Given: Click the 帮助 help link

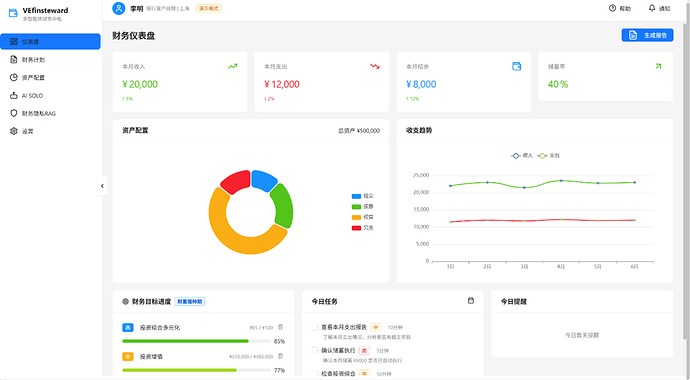Looking at the screenshot, I should pyautogui.click(x=620, y=8).
